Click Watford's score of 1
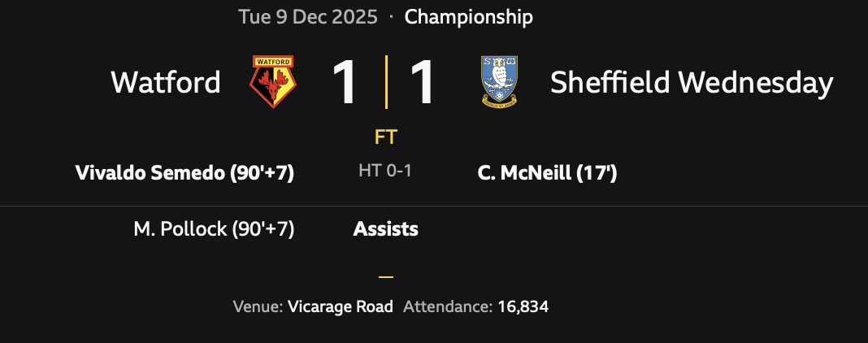The image size is (868, 343). click(x=345, y=82)
